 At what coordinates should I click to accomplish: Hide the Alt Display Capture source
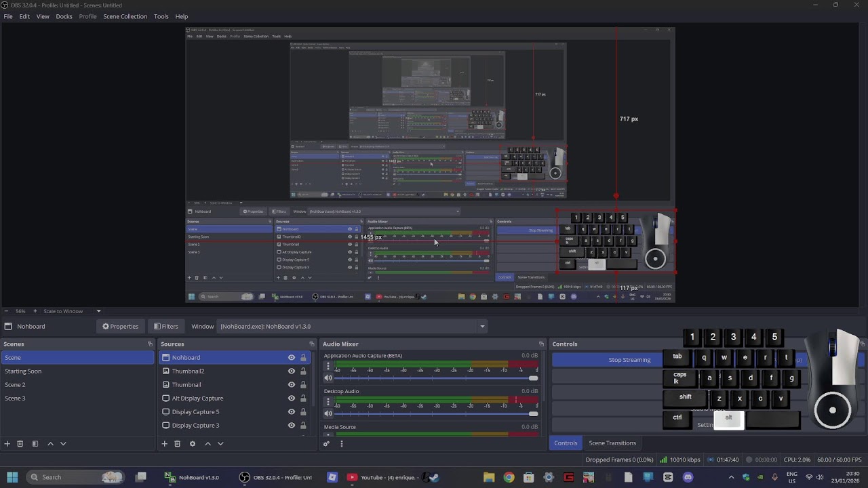tap(292, 399)
